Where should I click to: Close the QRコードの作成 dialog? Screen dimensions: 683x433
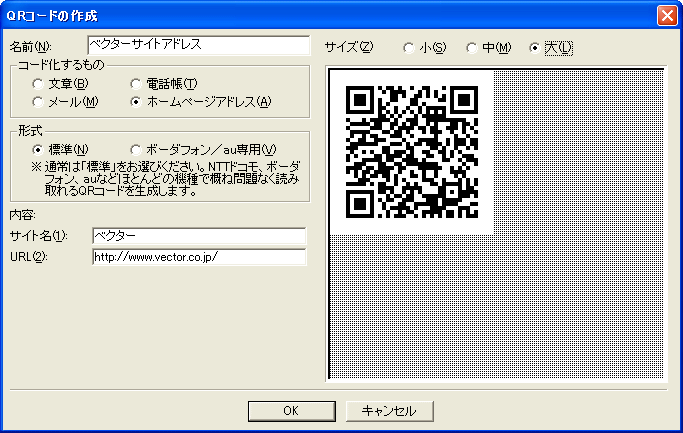(x=667, y=16)
